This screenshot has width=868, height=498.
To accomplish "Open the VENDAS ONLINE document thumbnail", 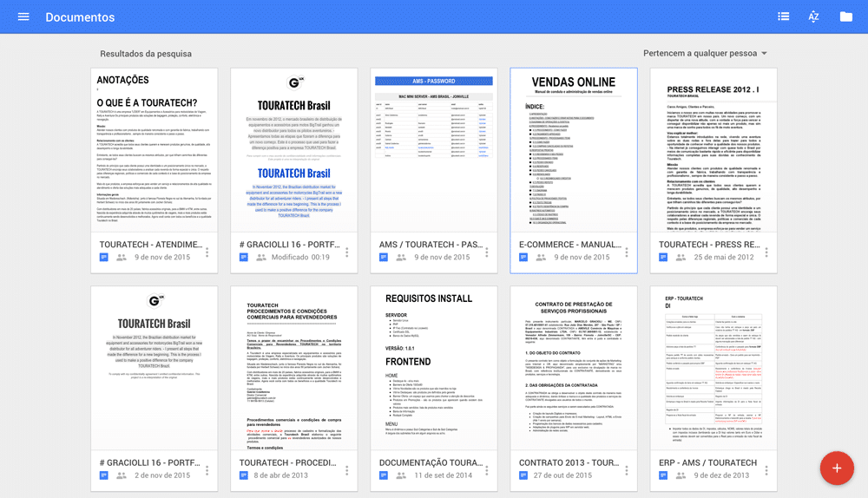I will [574, 150].
